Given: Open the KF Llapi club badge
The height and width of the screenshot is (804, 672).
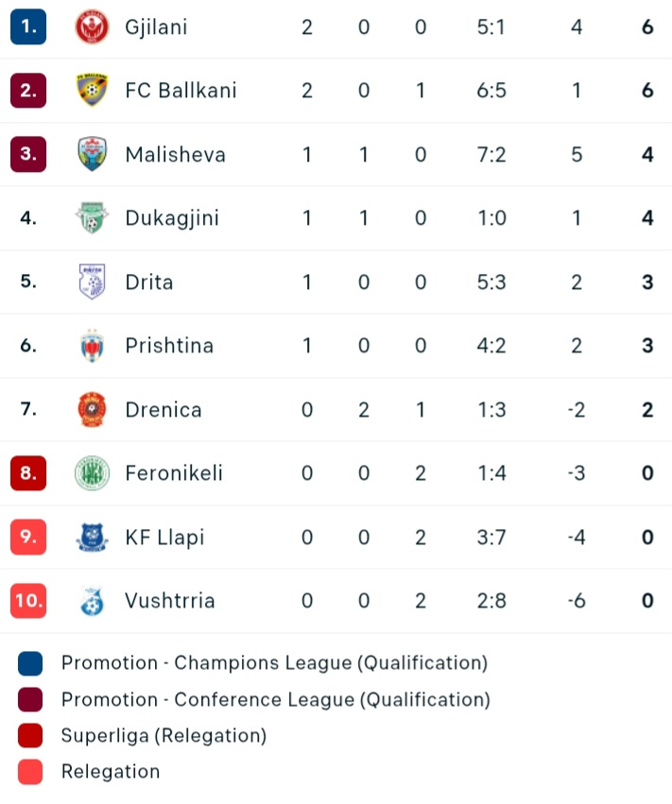Looking at the screenshot, I should pyautogui.click(x=92, y=537).
